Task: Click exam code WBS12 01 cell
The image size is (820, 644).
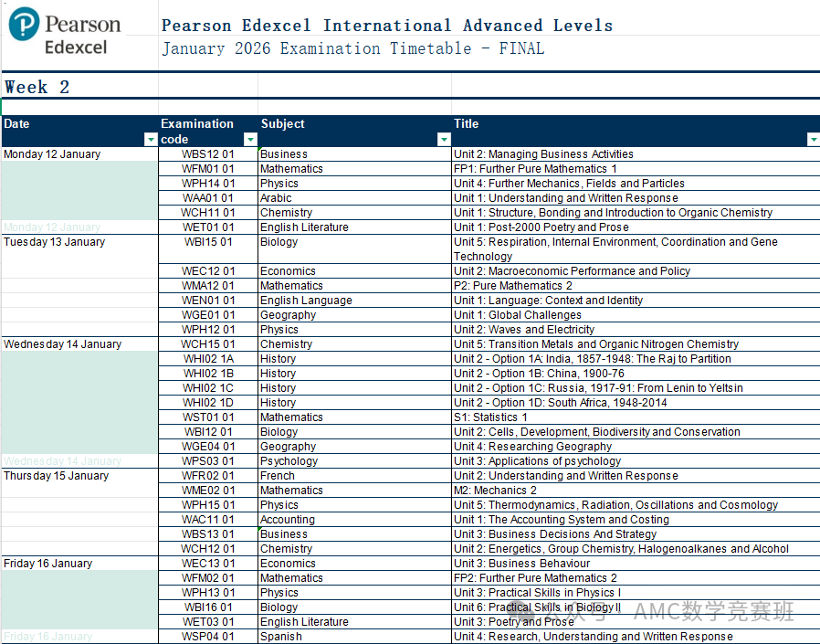Action: point(208,154)
